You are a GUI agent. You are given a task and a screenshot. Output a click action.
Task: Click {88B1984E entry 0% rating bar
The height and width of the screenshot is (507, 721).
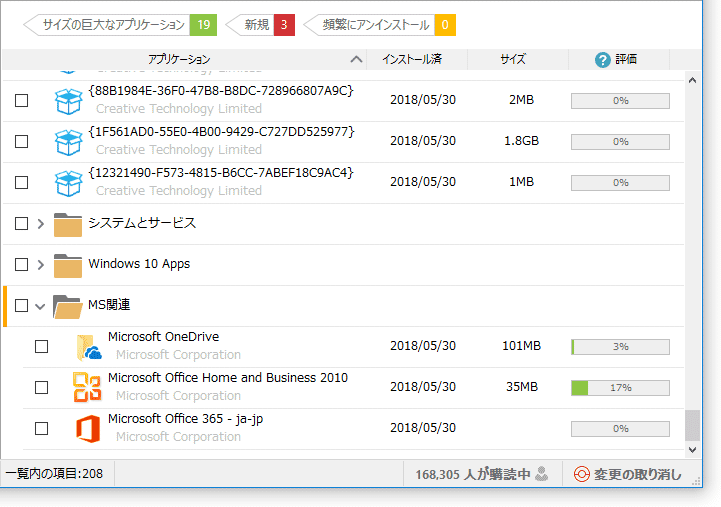pyautogui.click(x=620, y=101)
